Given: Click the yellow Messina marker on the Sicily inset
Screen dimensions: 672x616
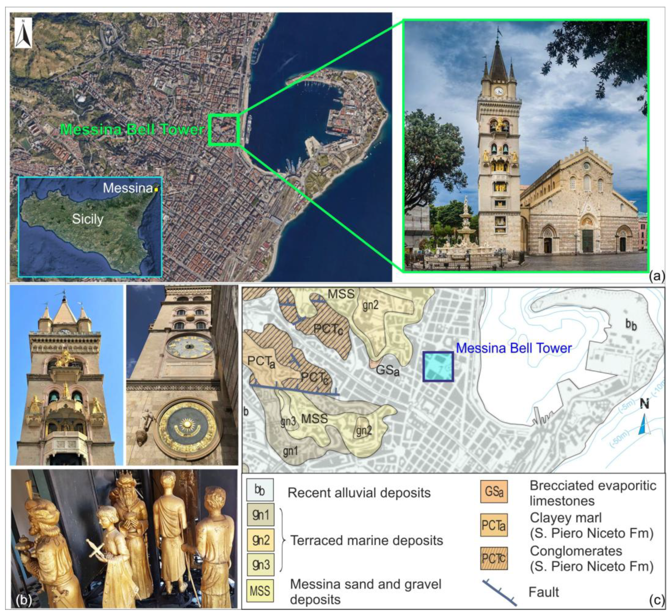Looking at the screenshot, I should click(x=156, y=190).
